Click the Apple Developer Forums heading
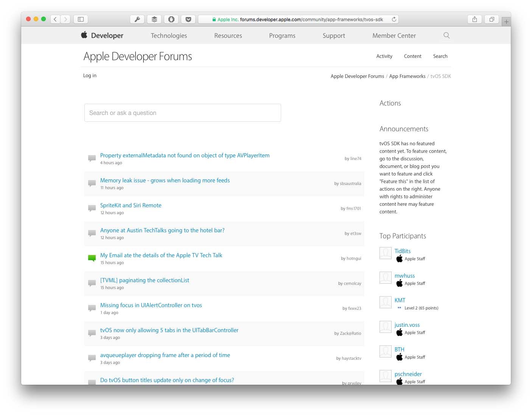Viewport: 532px width, 415px height. pyautogui.click(x=138, y=56)
